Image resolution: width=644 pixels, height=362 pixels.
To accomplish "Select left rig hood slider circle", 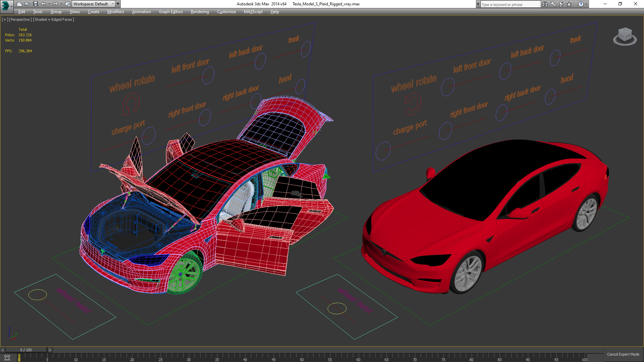I will pos(300,86).
